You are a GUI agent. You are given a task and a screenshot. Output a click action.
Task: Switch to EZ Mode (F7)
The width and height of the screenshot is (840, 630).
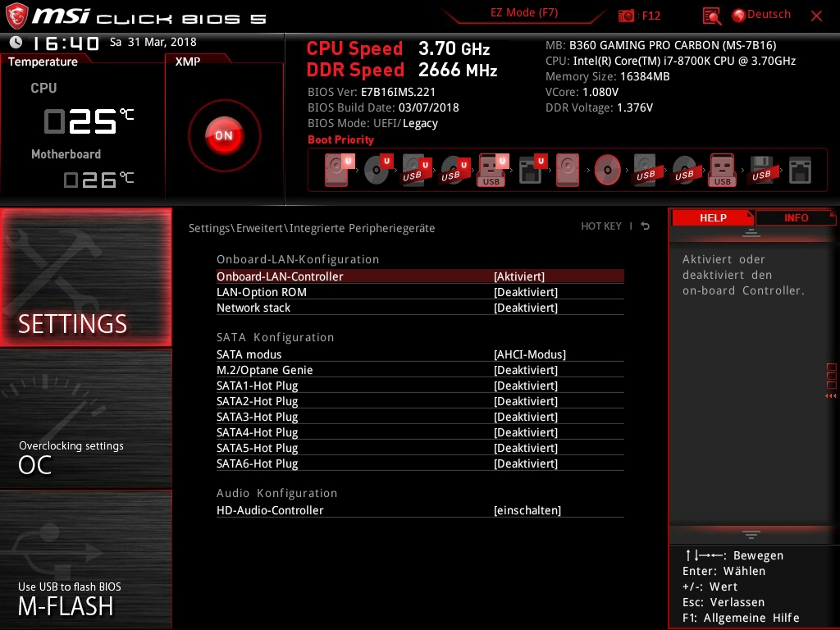pos(524,12)
